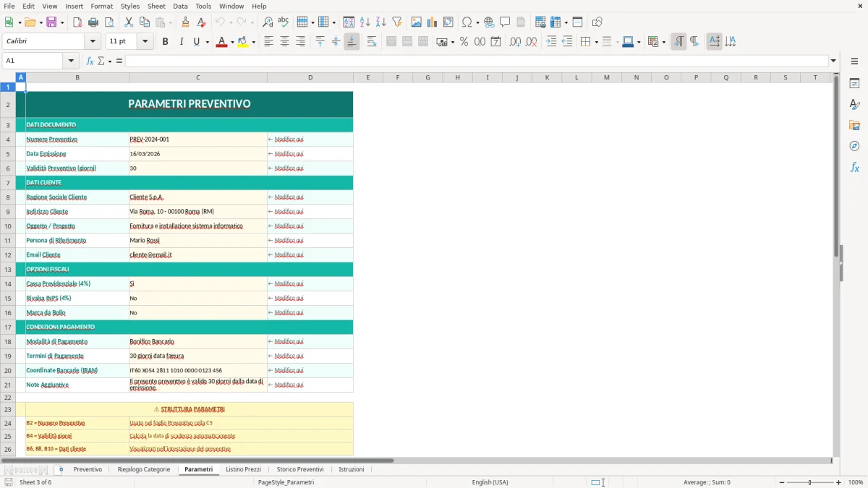The height and width of the screenshot is (488, 868).
Task: Click Sort Ascending icon
Action: [365, 22]
